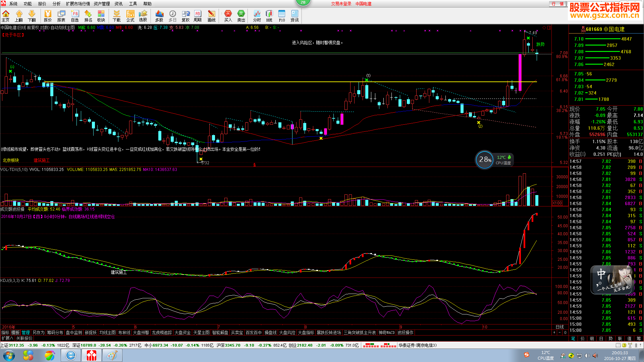Open the 扩展市场行情 menu
This screenshot has height=362, width=644.
tap(78, 4)
